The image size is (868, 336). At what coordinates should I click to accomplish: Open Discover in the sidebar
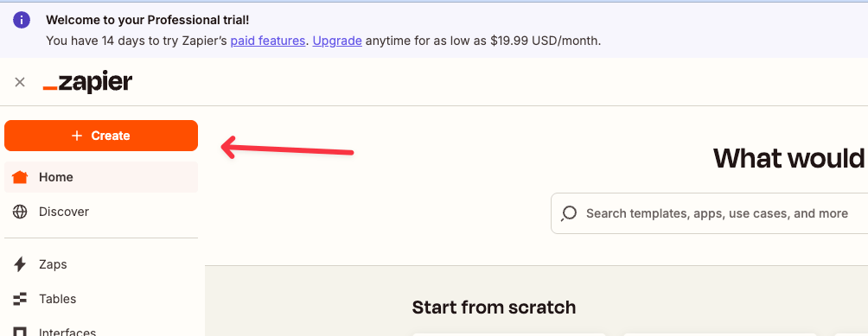coord(101,212)
